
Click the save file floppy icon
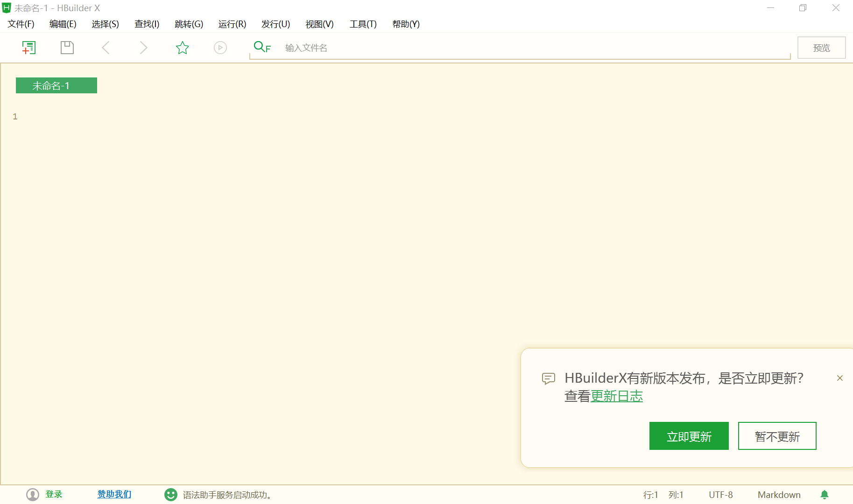(x=67, y=48)
